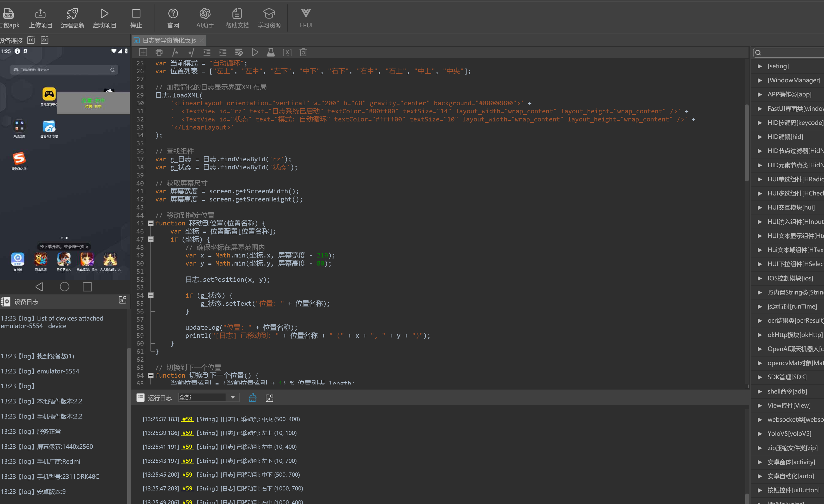Viewport: 824px width, 504px height.
Task: Click the flask test icon
Action: pyautogui.click(x=271, y=52)
